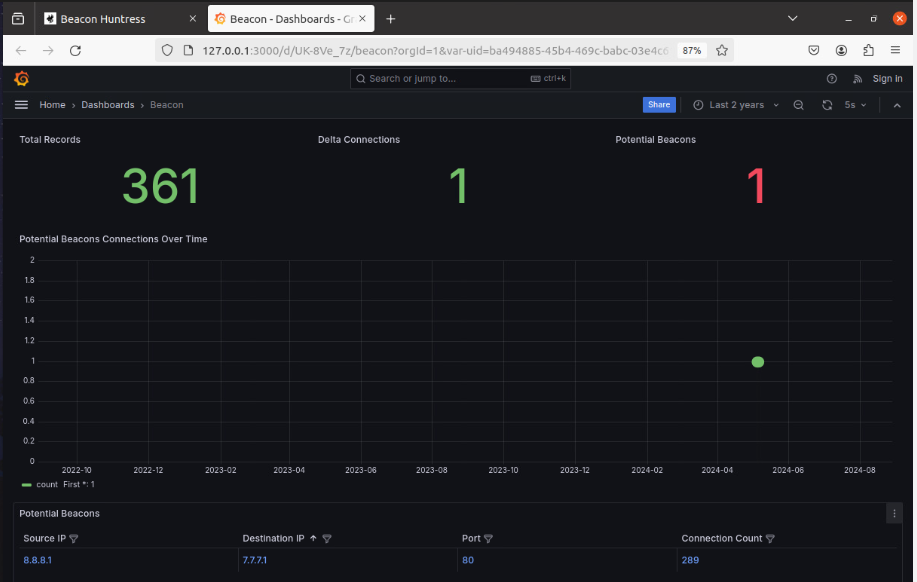Open the Last 2 years time picker
The height and width of the screenshot is (582, 917).
735,105
